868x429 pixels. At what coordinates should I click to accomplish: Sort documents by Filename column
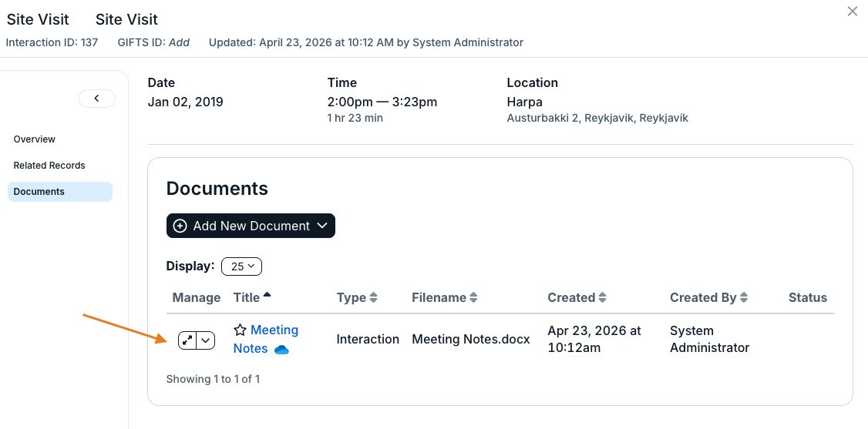pyautogui.click(x=445, y=297)
